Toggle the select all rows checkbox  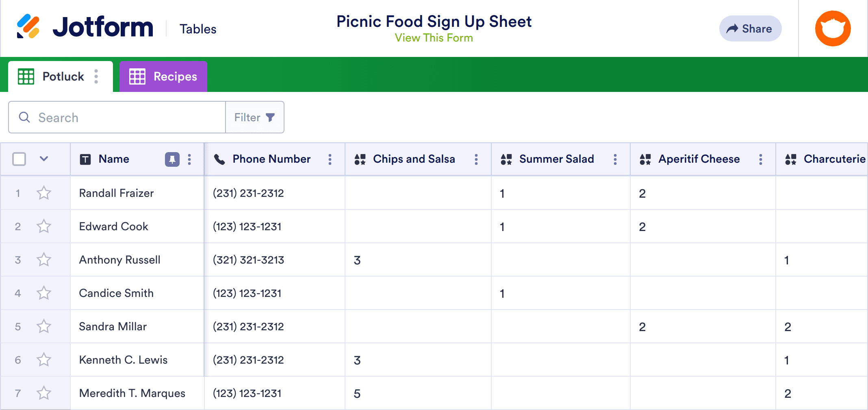click(x=19, y=159)
